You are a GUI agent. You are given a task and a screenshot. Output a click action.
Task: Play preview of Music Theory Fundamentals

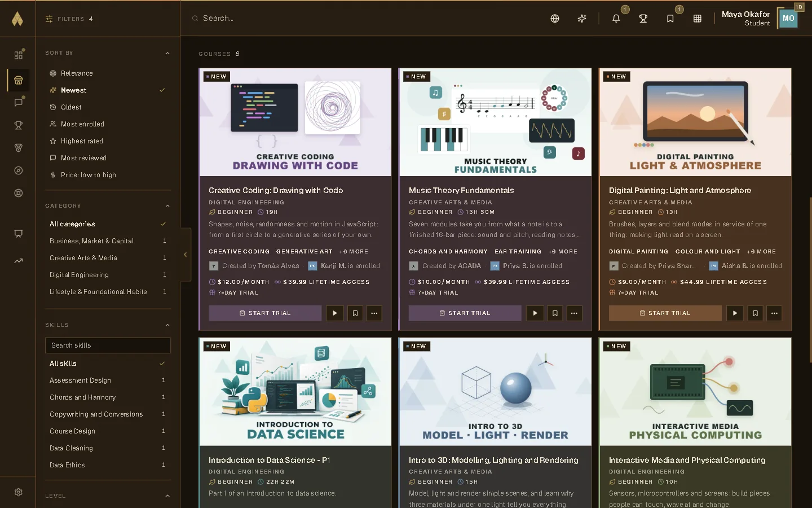535,313
